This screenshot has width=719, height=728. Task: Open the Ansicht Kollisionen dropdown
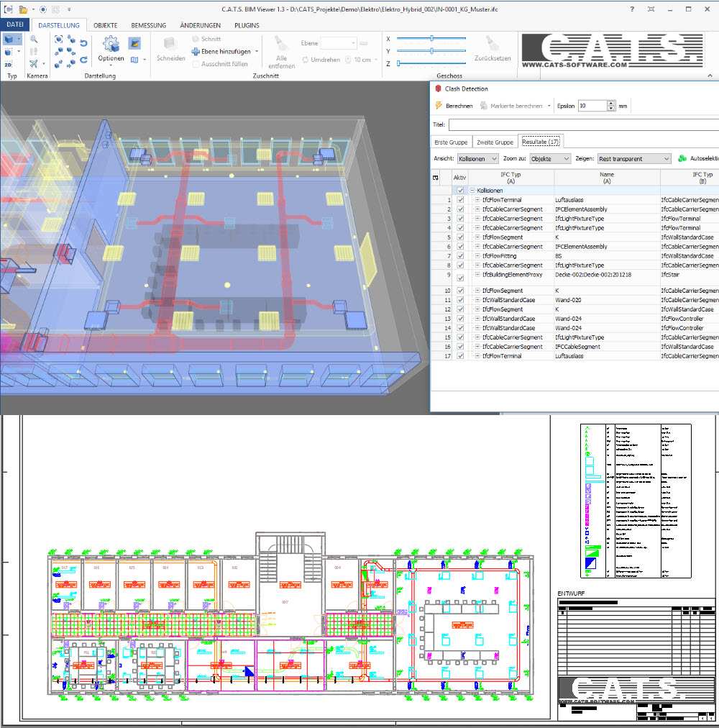(x=477, y=158)
